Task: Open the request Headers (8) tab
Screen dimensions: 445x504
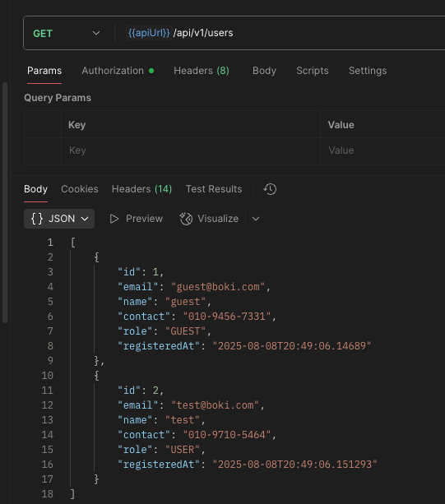Action: (x=202, y=71)
